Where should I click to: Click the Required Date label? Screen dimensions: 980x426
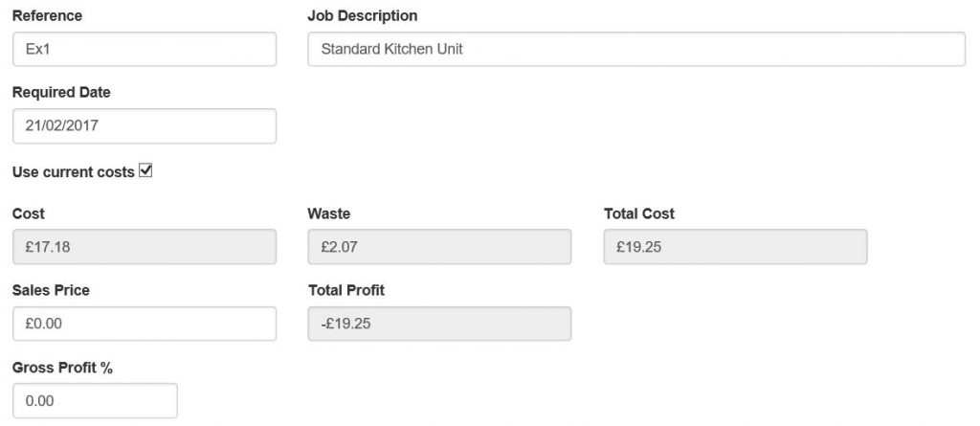click(x=61, y=93)
